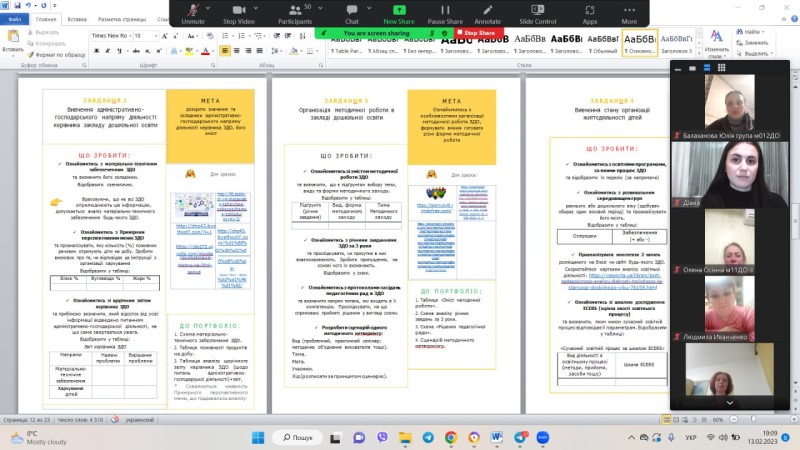
Task: Unmute microphone in Zoom toolbar
Action: [x=193, y=14]
